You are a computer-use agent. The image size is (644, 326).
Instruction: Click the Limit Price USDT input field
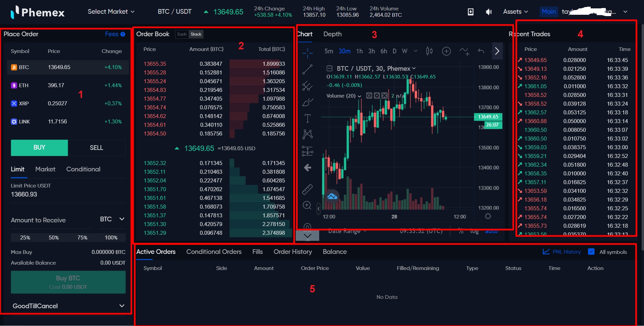pos(68,195)
